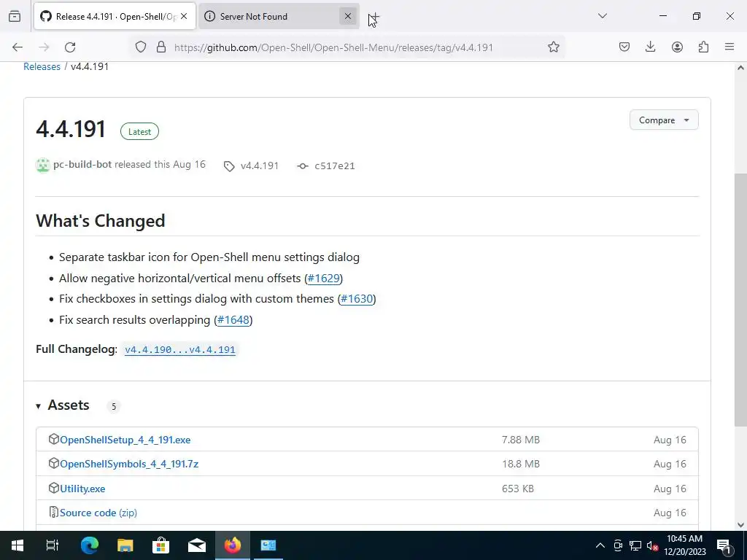Image resolution: width=747 pixels, height=560 pixels.
Task: Click scrollbar up arrow
Action: (x=740, y=68)
